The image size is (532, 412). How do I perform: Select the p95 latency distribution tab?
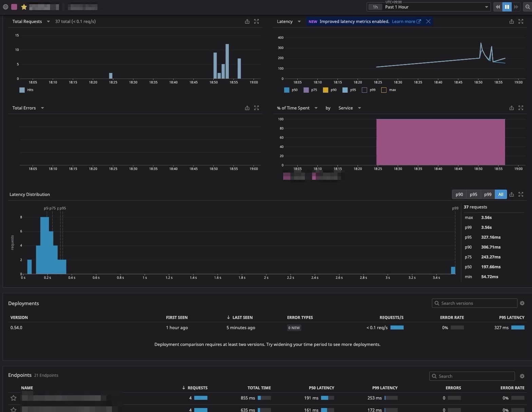(473, 194)
